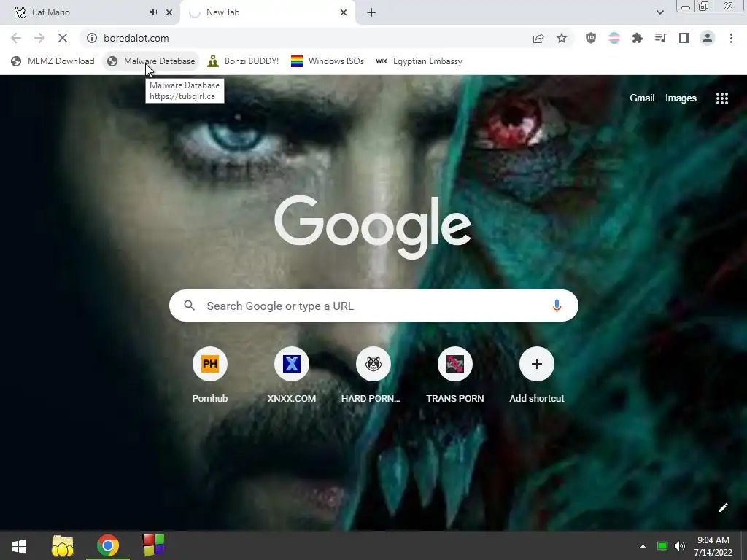This screenshot has width=747, height=560.
Task: Expand the tab search chevron
Action: (x=659, y=12)
